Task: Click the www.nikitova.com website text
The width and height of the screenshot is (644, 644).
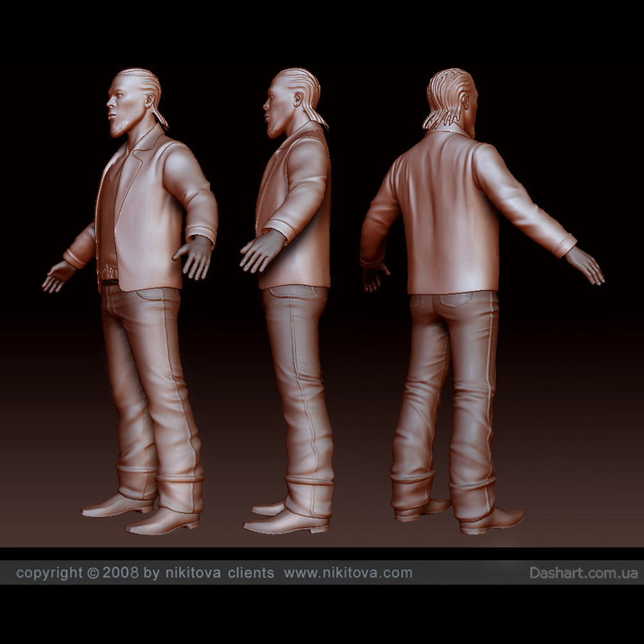Action: (x=348, y=573)
